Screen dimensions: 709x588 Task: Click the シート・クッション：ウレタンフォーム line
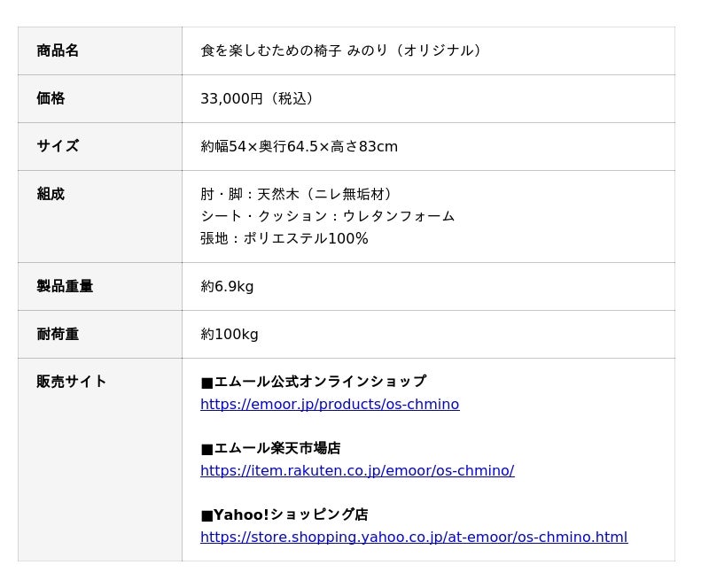[328, 216]
